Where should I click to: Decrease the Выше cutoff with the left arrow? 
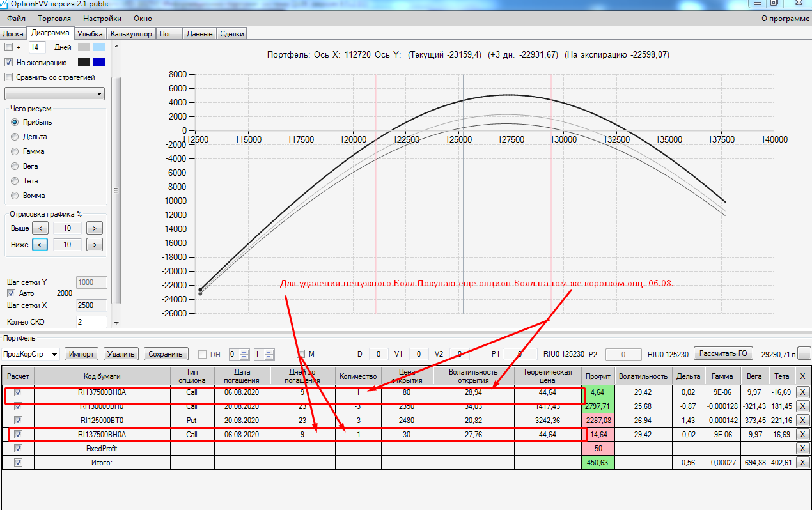(x=40, y=228)
